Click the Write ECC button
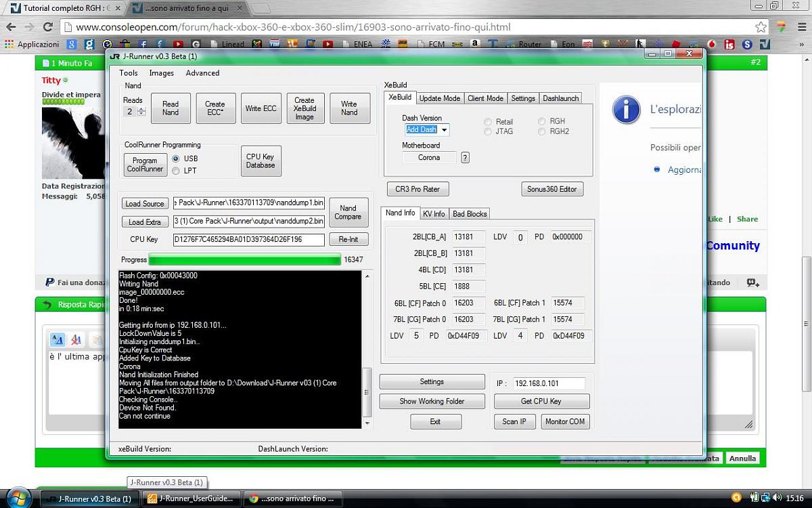The width and height of the screenshot is (812, 508). (261, 108)
